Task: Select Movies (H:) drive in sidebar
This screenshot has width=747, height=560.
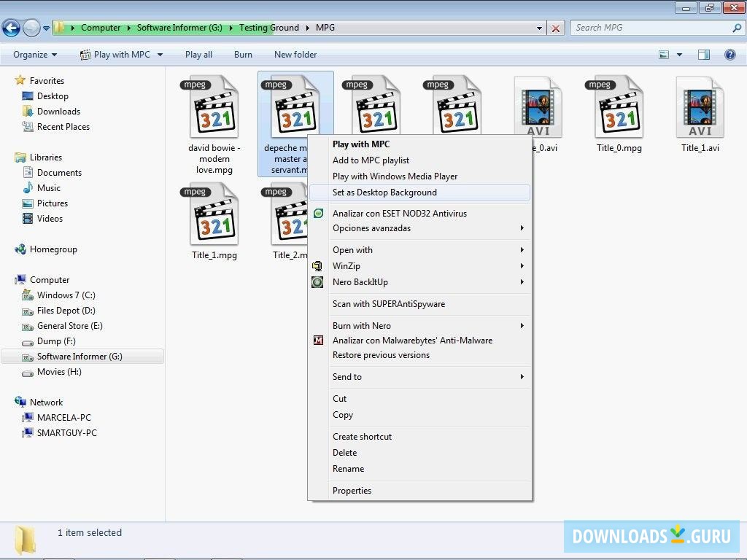Action: click(x=59, y=372)
